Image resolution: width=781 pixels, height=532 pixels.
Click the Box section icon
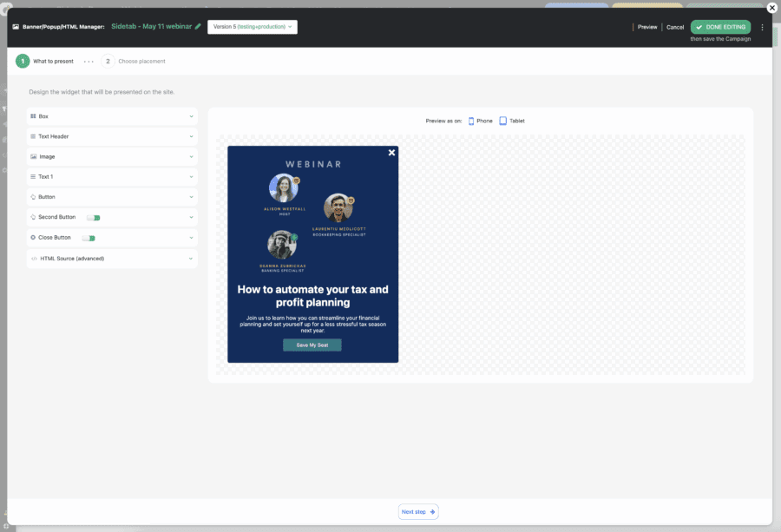coord(33,116)
